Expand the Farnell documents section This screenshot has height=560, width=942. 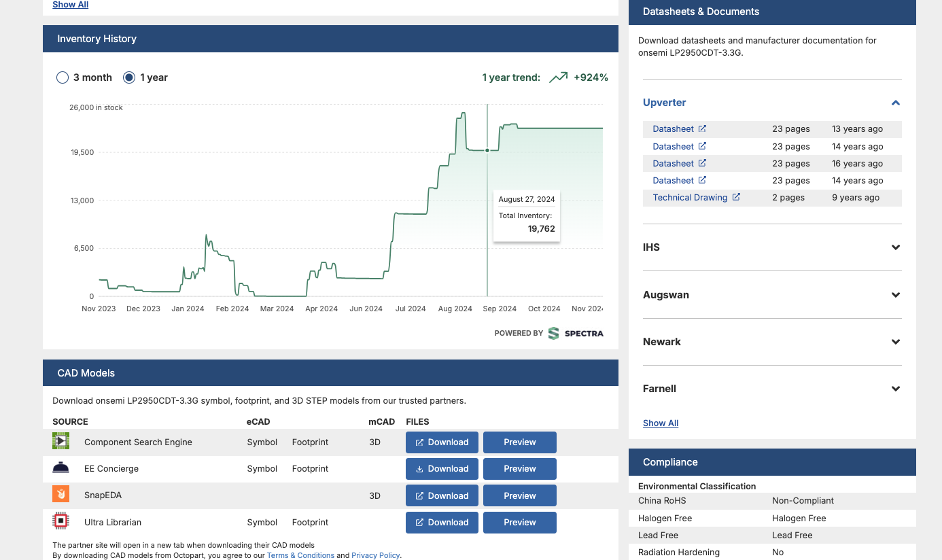coord(895,389)
